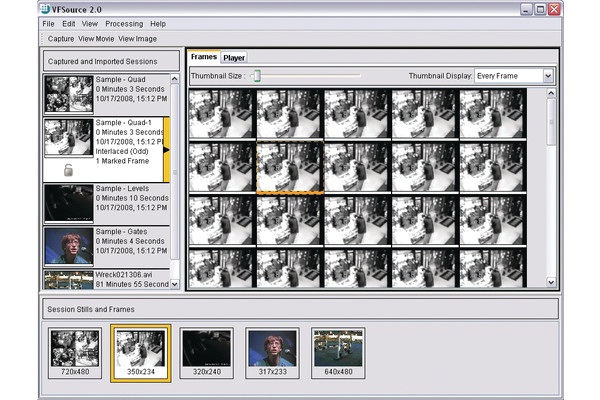Switch to the Player tab

(234, 58)
